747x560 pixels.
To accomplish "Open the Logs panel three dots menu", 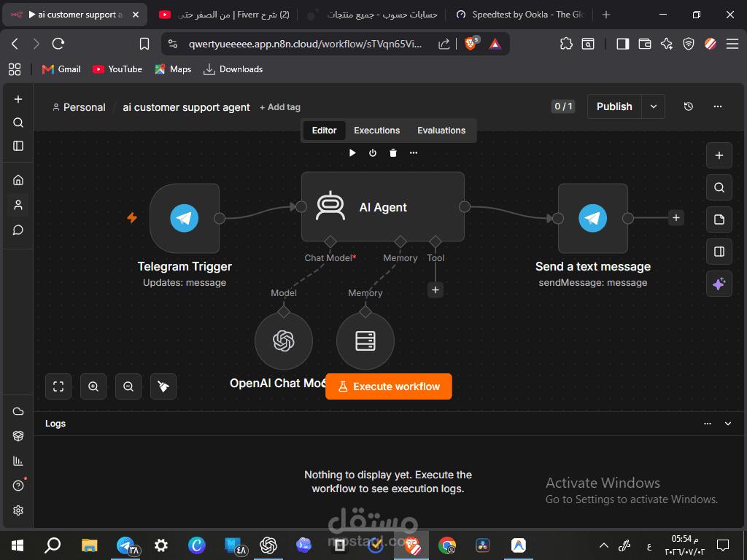I will pyautogui.click(x=708, y=424).
